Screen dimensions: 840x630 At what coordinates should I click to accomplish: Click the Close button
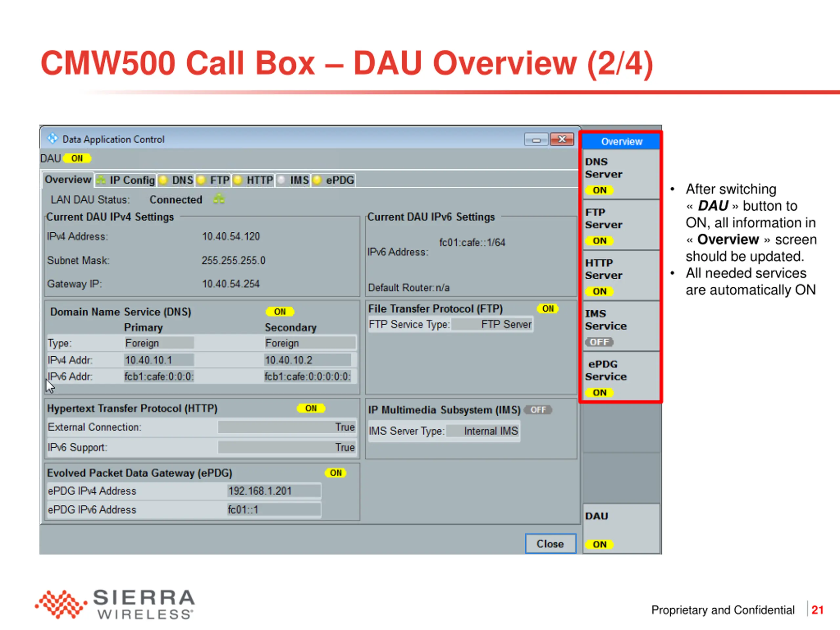550,544
